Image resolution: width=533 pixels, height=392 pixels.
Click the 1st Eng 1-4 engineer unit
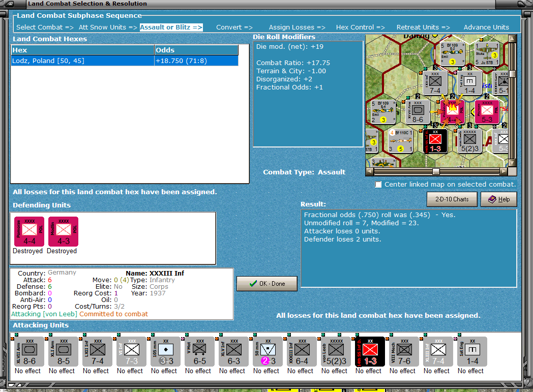click(472, 351)
